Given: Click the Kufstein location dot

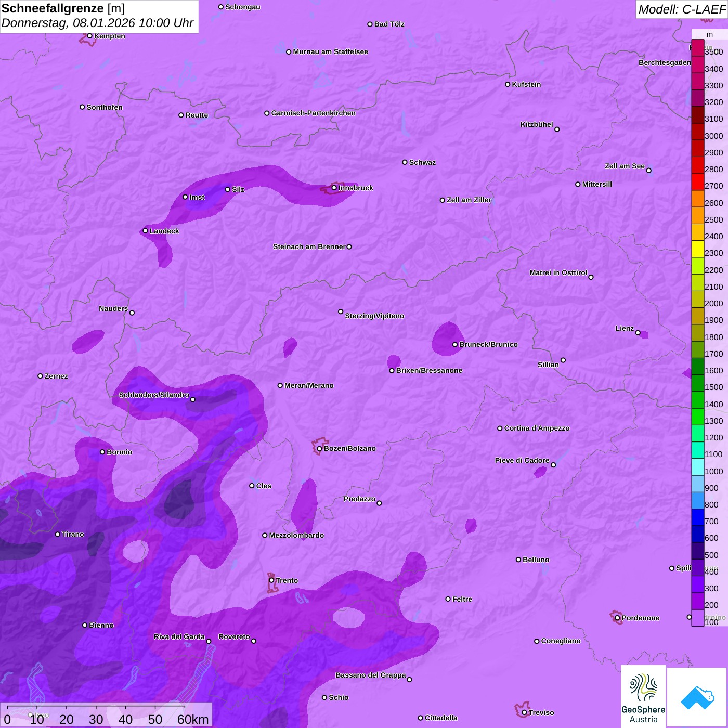Looking at the screenshot, I should coord(508,84).
